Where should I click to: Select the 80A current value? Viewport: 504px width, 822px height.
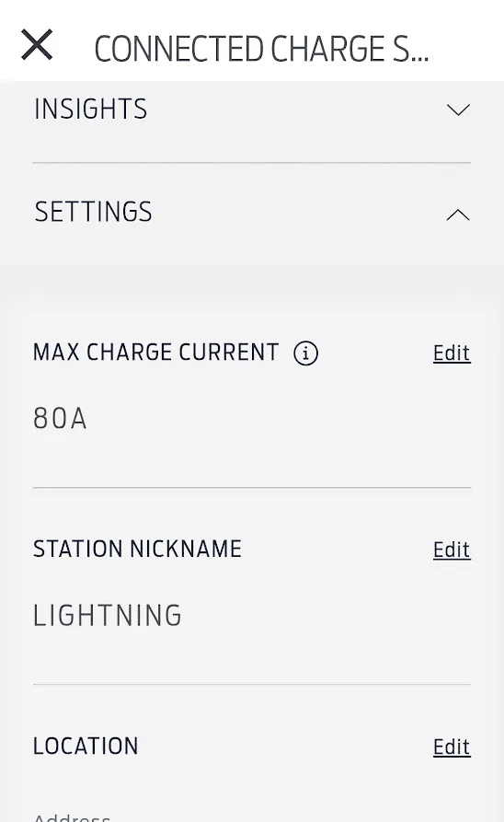(60, 419)
